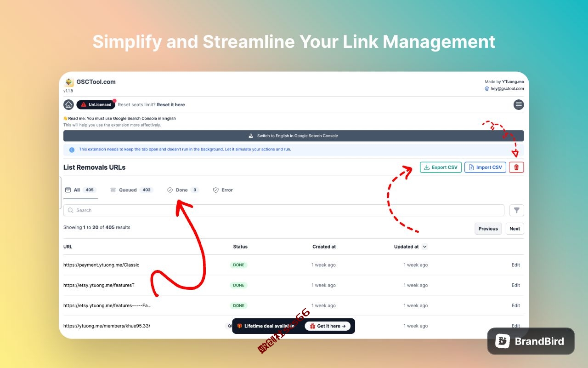
Task: Click the Import CSV button
Action: [485, 167]
